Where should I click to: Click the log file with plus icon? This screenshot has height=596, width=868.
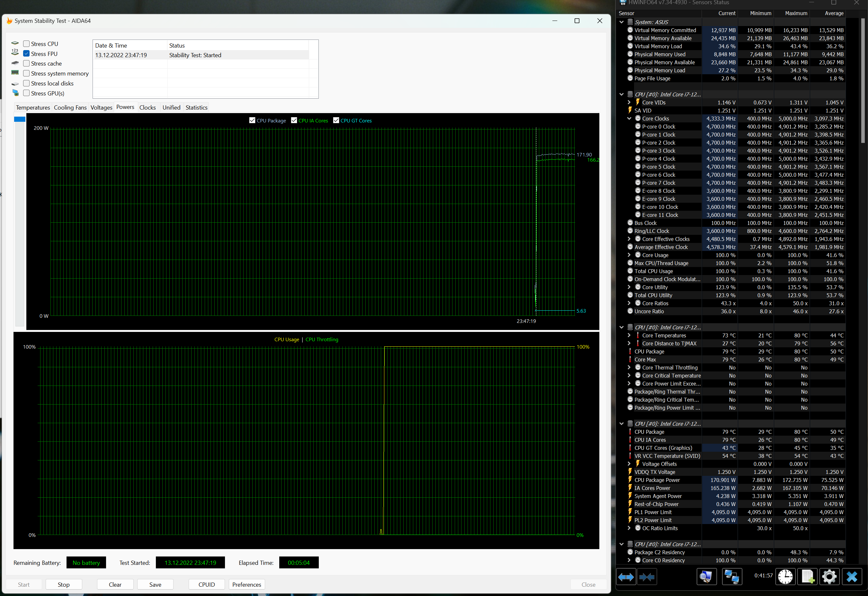808,577
